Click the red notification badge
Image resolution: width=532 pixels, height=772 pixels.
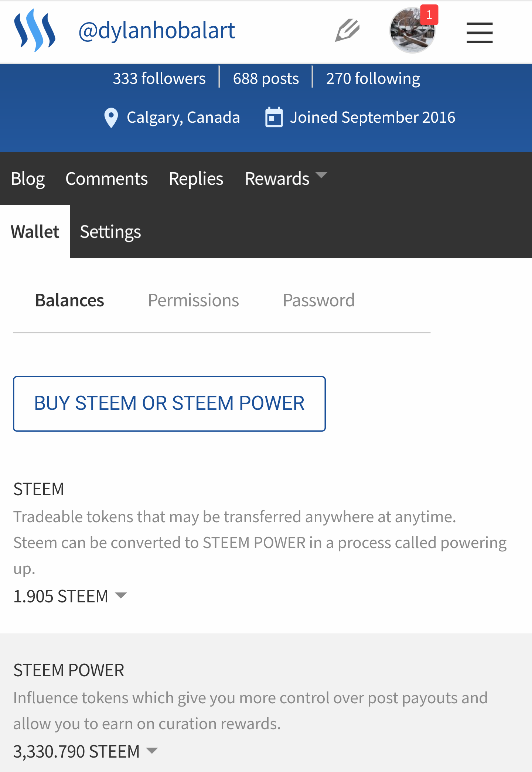click(429, 15)
